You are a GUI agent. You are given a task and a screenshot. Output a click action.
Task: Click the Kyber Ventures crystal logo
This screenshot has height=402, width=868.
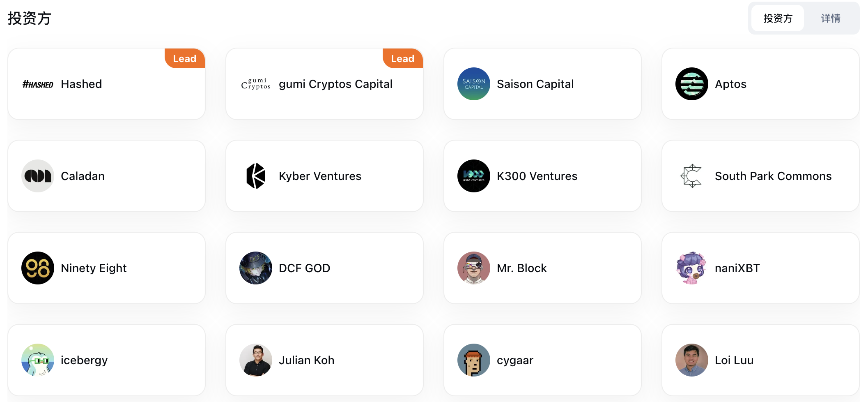[256, 176]
